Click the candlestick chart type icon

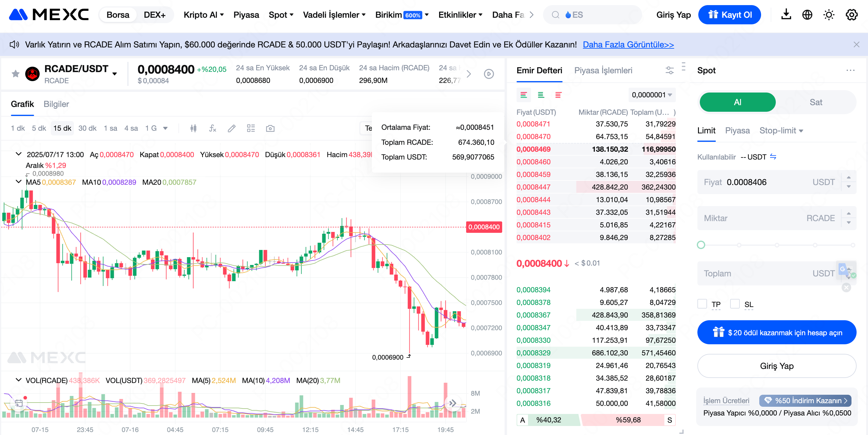point(193,128)
